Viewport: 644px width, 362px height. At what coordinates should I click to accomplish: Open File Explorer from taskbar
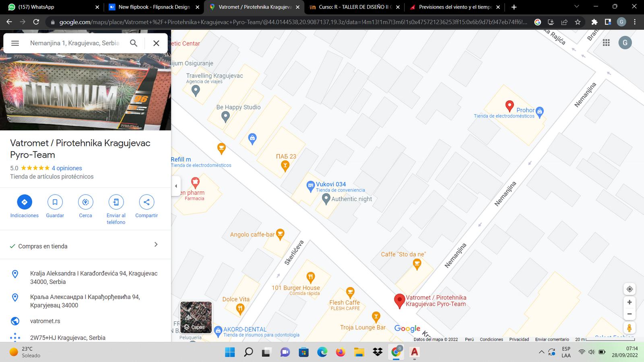pos(359,352)
